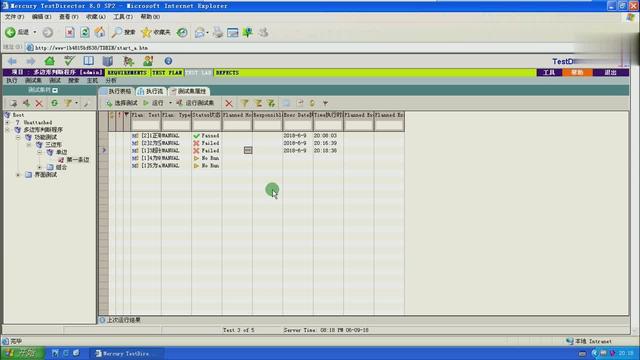Open IE Favorites (收藏夹)
Image resolution: width=640 pixels, height=360 pixels.
coord(156,32)
